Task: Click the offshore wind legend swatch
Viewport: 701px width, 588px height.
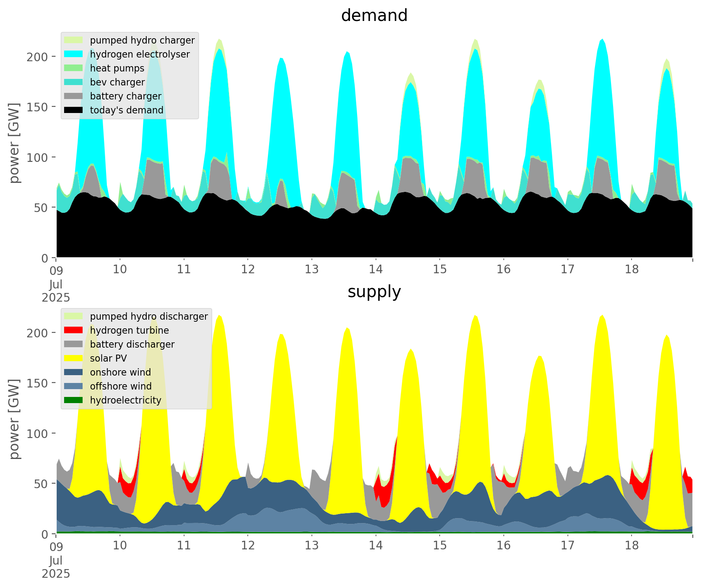Action: [74, 386]
